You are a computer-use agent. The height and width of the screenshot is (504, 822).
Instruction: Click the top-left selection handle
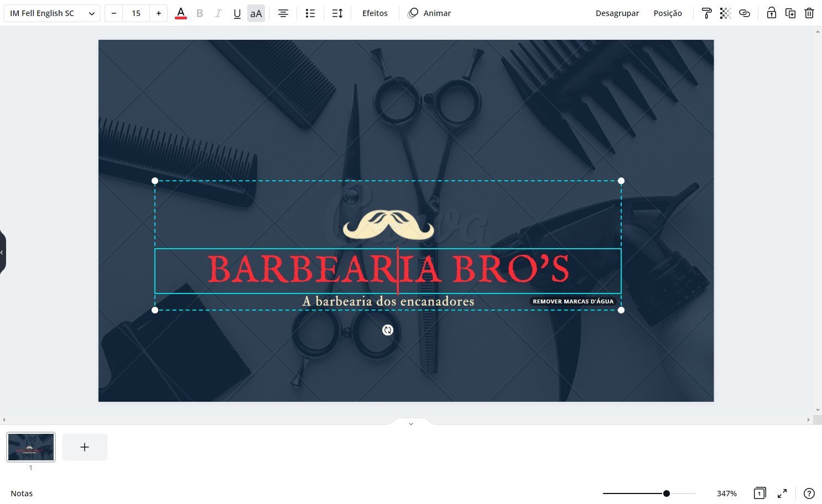pyautogui.click(x=155, y=181)
